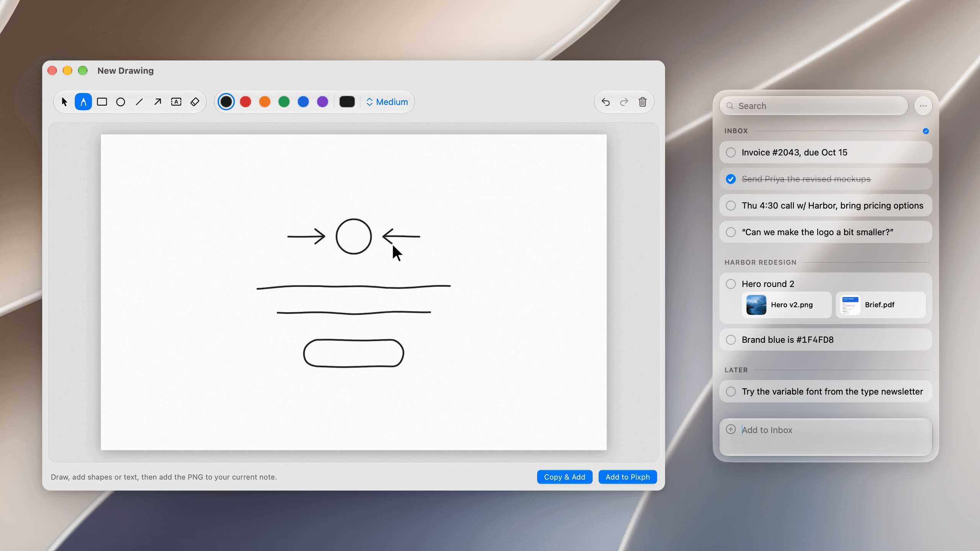Select the Text box tool
980x551 pixels.
pyautogui.click(x=176, y=102)
